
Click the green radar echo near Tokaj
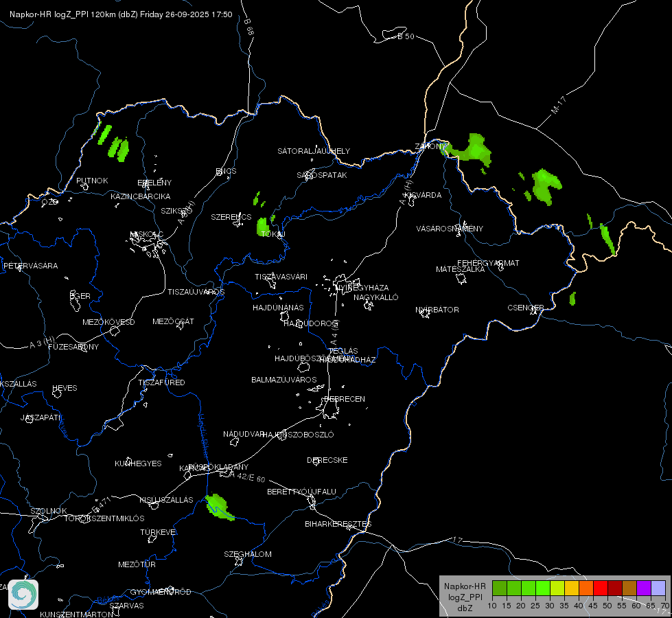pyautogui.click(x=262, y=227)
